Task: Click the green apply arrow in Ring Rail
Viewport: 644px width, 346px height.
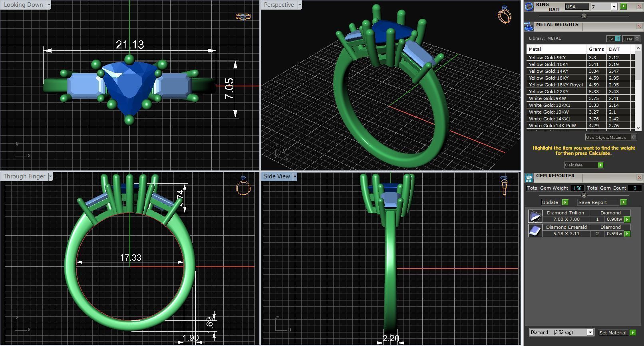Action: [x=623, y=6]
